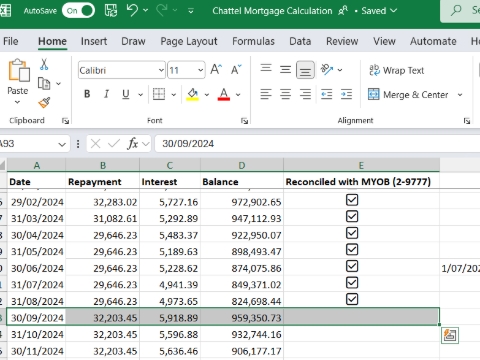Image resolution: width=480 pixels, height=360 pixels.
Task: Open underline style dropdown arrow
Action: coord(140,95)
